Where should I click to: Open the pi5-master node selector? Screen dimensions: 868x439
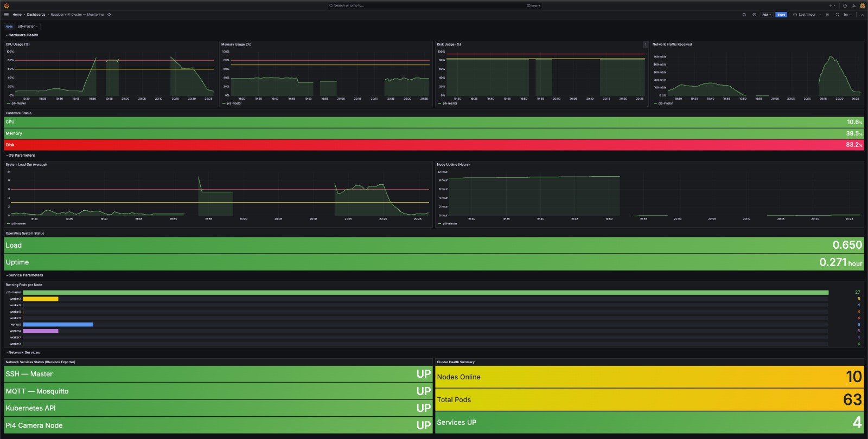point(28,26)
